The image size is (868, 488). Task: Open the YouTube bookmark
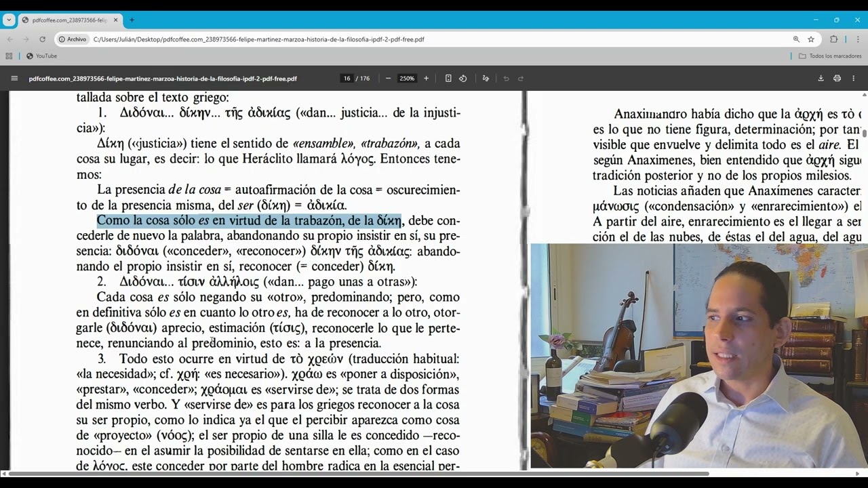41,56
